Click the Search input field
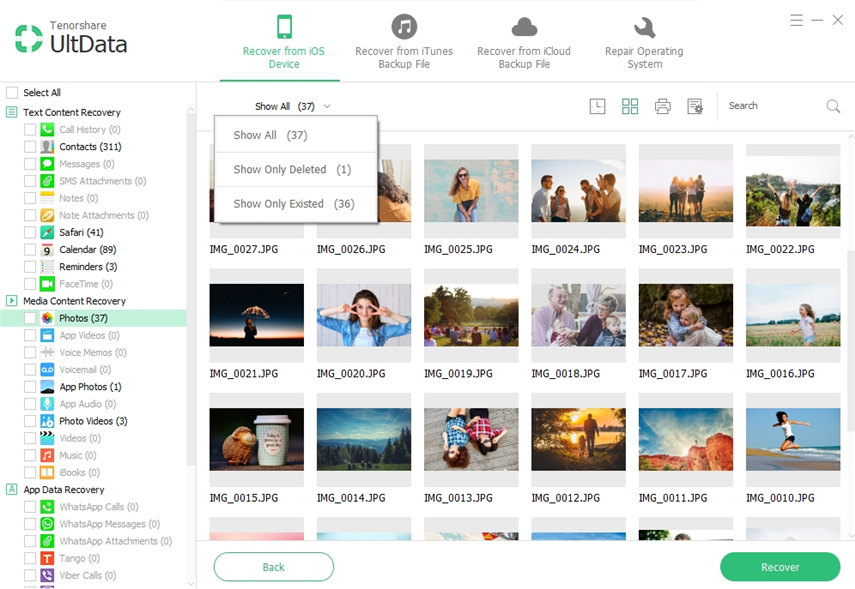The height and width of the screenshot is (589, 855). (x=774, y=106)
